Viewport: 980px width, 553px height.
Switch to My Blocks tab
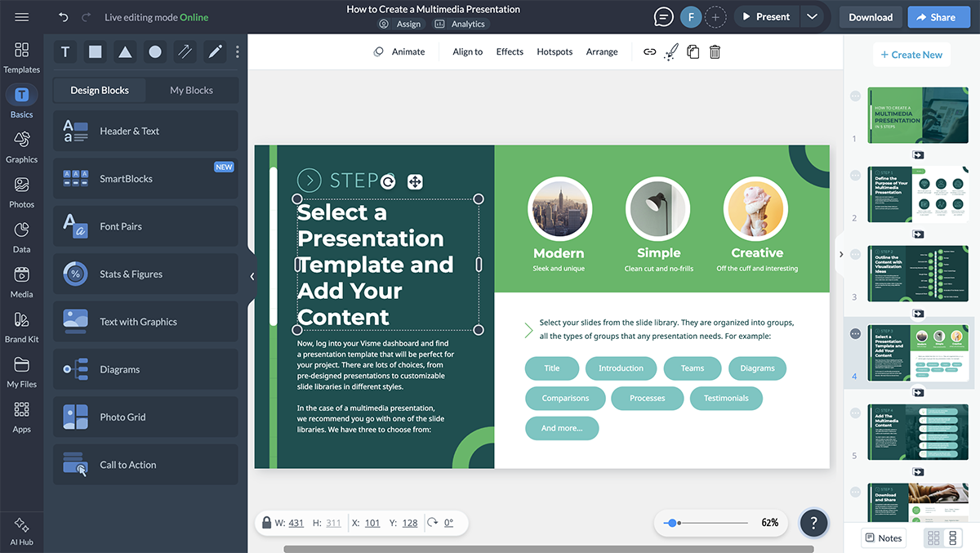click(x=191, y=90)
